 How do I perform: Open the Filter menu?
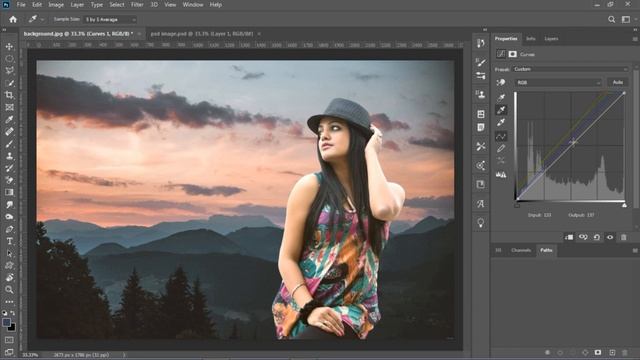coord(137,4)
